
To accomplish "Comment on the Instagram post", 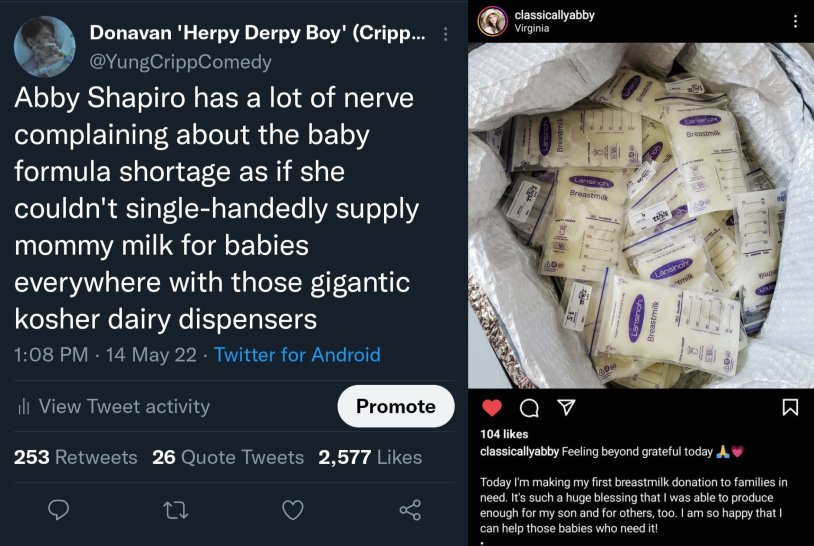I will pyautogui.click(x=529, y=407).
